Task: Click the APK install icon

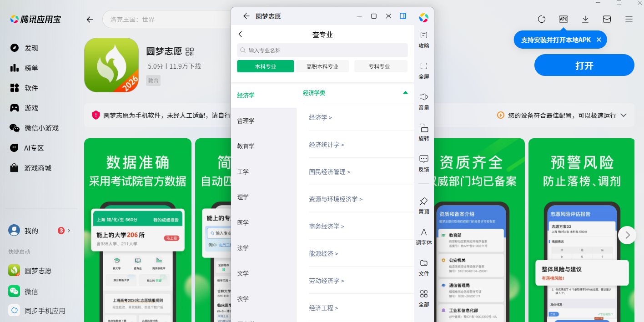Action: pyautogui.click(x=563, y=19)
